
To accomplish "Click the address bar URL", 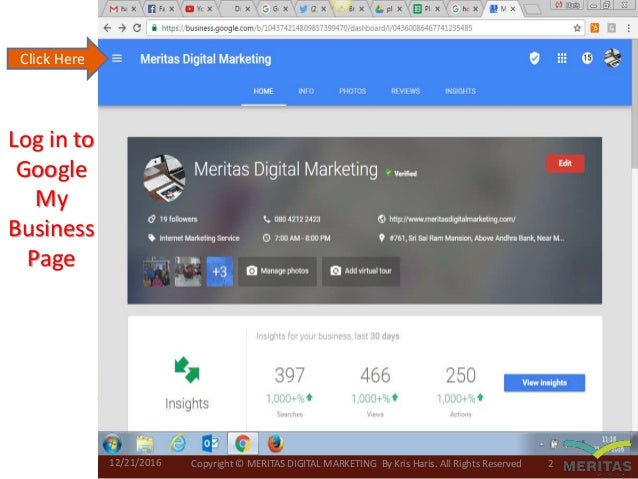I will click(317, 28).
